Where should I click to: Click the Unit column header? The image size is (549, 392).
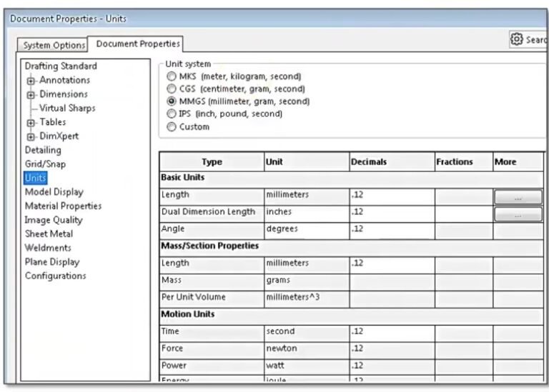pyautogui.click(x=307, y=162)
